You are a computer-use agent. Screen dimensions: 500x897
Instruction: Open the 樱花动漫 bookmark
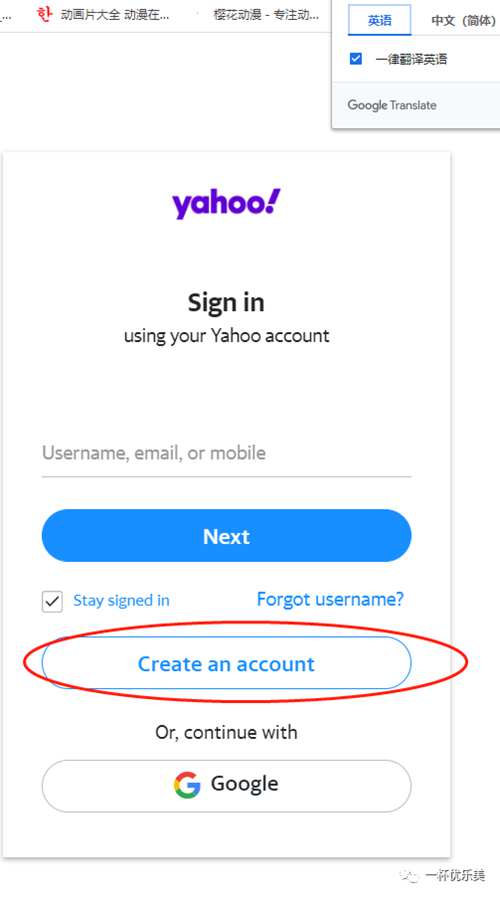[x=266, y=15]
